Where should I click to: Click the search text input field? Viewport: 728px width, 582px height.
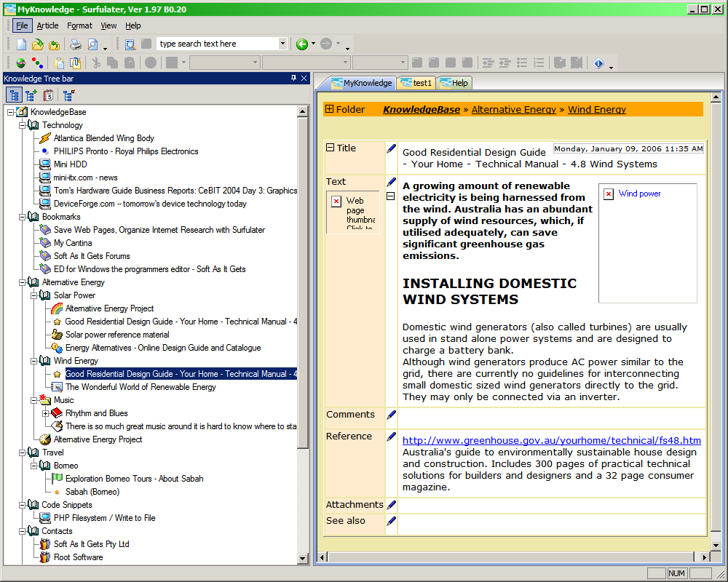tap(218, 44)
